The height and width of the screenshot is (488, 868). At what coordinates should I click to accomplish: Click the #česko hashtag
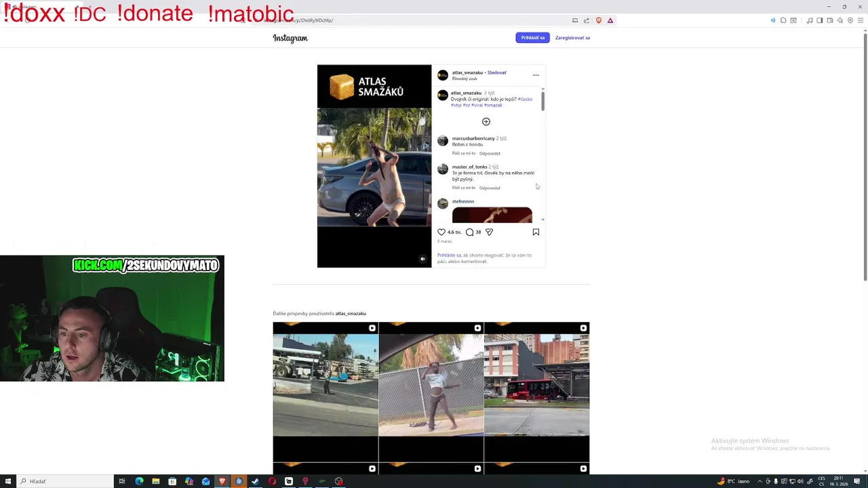[x=525, y=99]
